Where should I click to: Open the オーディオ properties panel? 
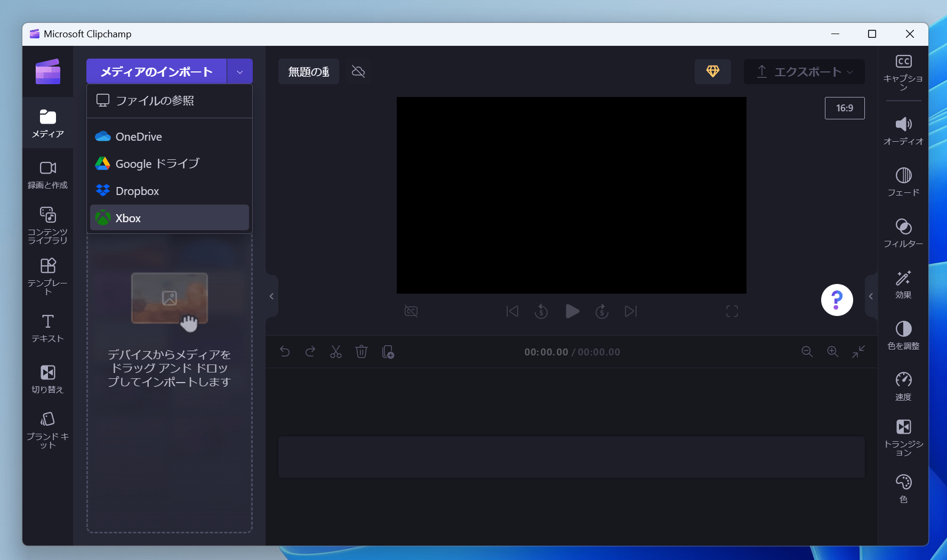pyautogui.click(x=903, y=131)
